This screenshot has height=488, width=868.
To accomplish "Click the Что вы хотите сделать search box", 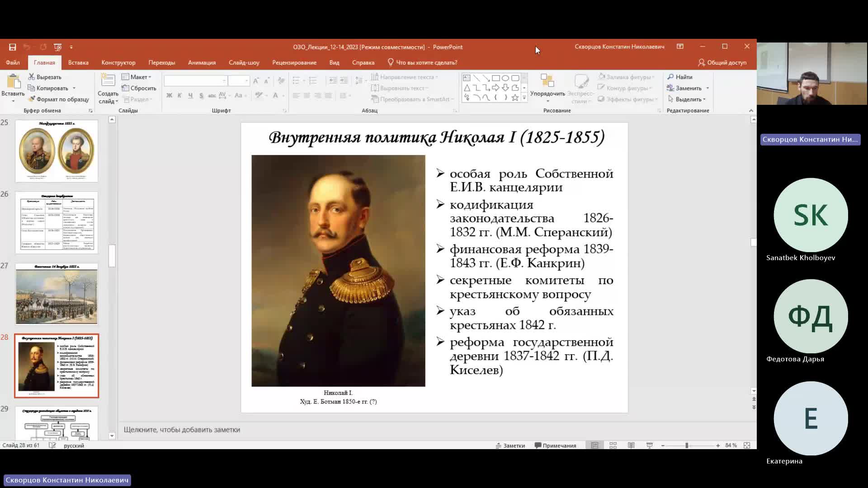I will coord(423,62).
